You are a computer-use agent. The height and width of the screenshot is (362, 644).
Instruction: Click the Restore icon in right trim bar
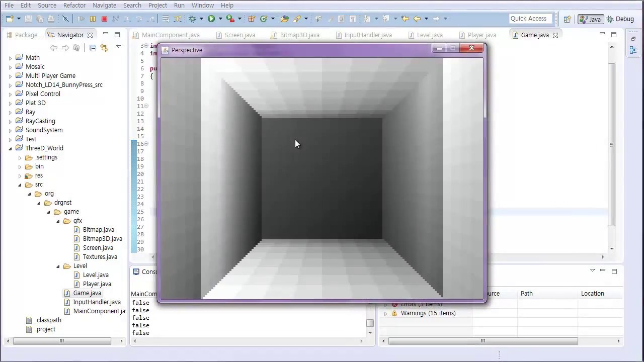click(x=633, y=39)
